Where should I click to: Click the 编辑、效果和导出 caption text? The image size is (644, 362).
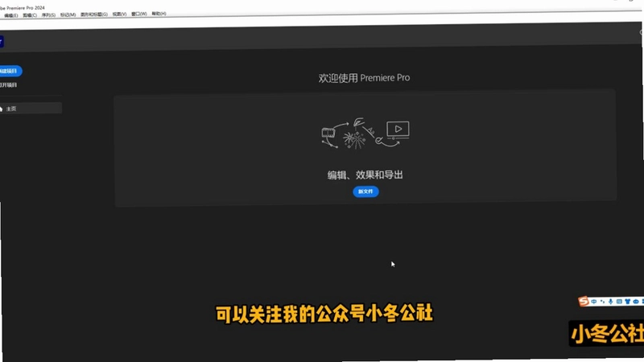pos(365,175)
